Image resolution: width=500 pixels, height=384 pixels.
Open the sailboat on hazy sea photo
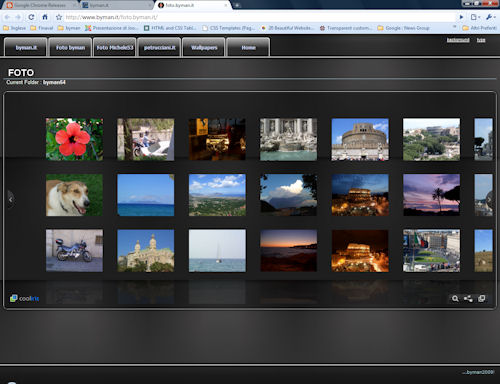217,250
